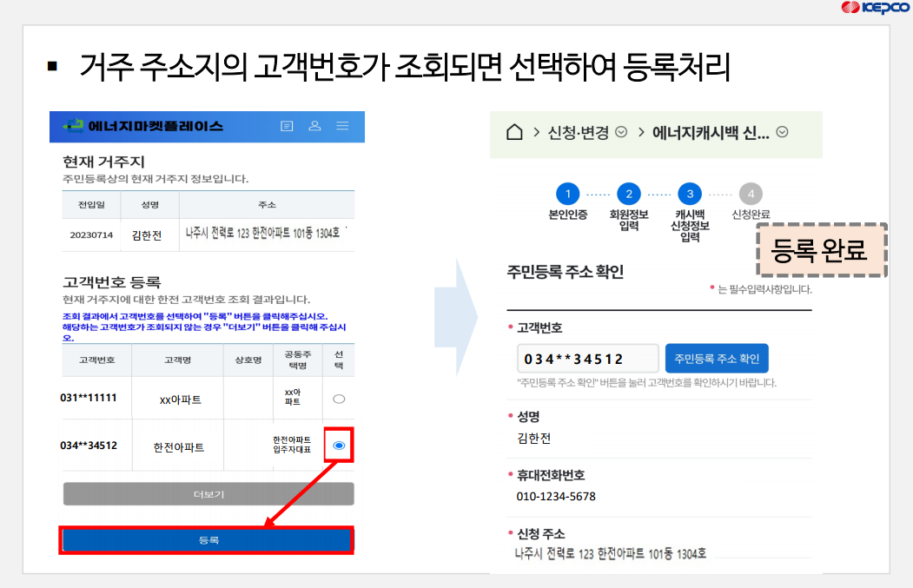
Task: Select the xx아파트 radio button
Action: (339, 398)
